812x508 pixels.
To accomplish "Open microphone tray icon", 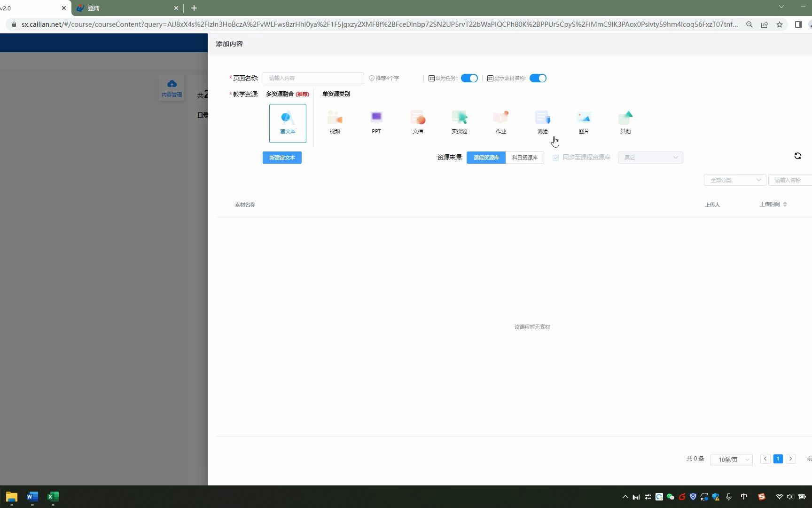I will [x=729, y=497].
